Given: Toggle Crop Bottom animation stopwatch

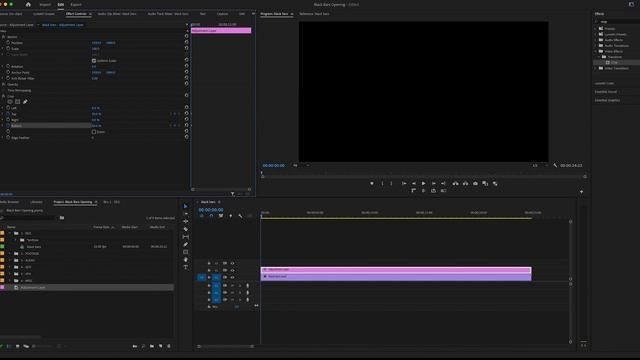Looking at the screenshot, I should pos(8,126).
